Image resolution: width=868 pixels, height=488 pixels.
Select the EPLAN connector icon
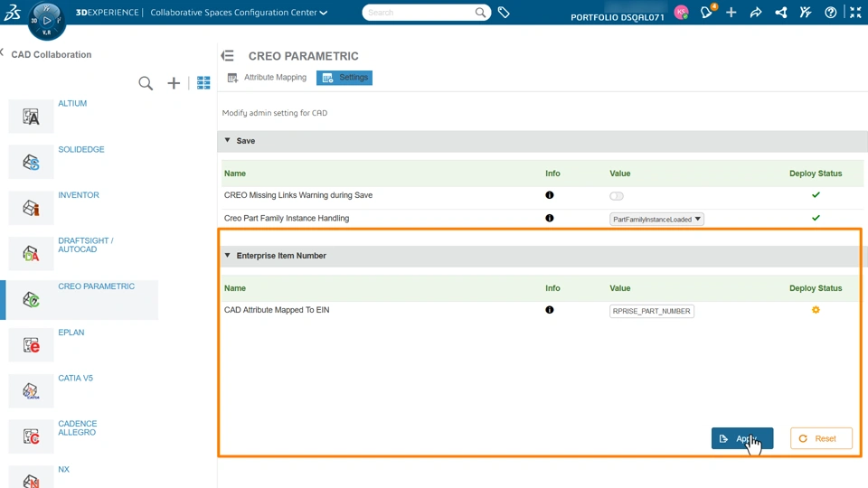31,345
